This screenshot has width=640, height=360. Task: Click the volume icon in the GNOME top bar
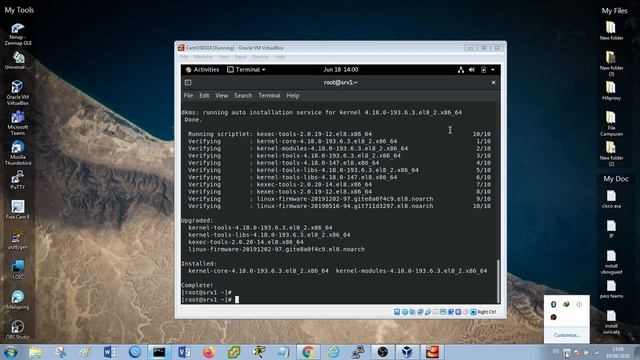[x=472, y=70]
